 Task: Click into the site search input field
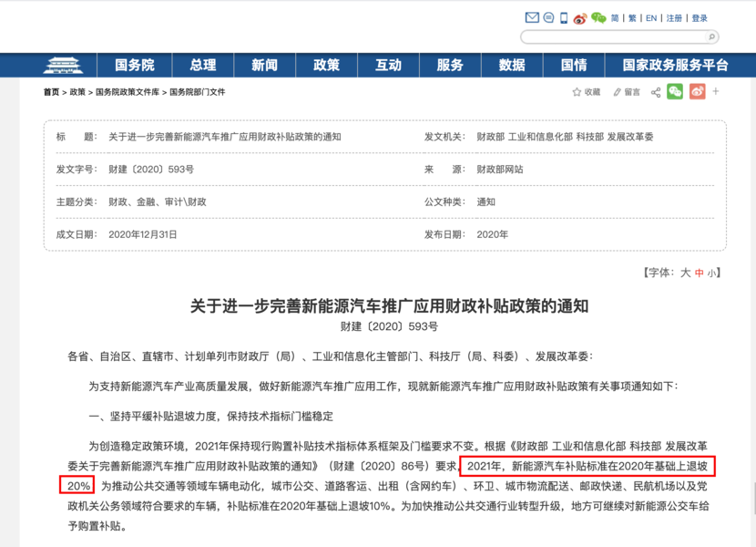tap(612, 37)
